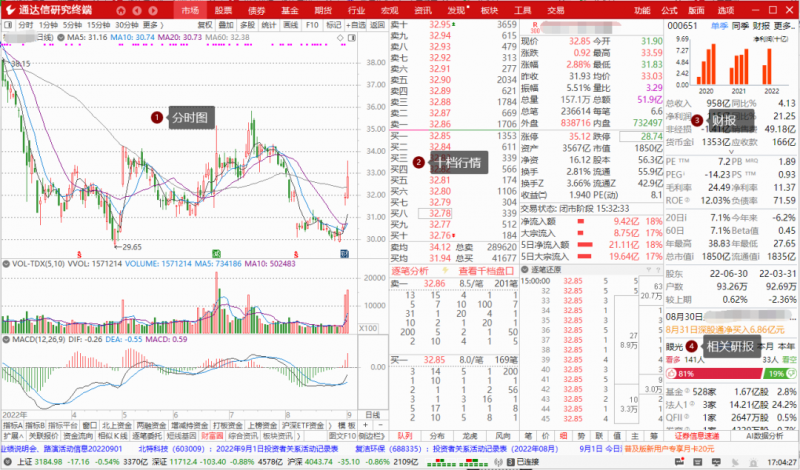Click the thumbs-down icon on the 19% bar

point(791,374)
